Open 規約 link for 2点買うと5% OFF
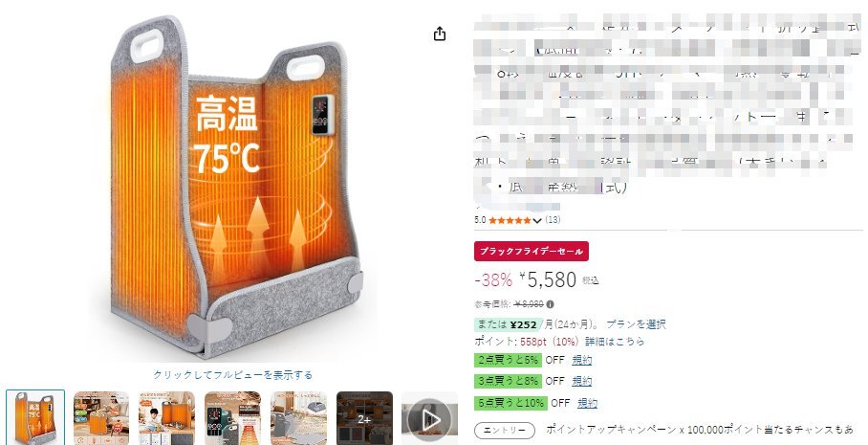 (582, 360)
